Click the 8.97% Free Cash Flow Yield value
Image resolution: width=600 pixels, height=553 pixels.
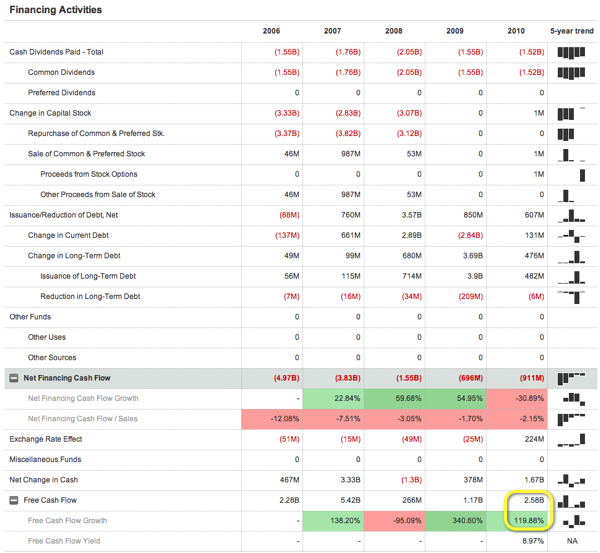pos(533,541)
